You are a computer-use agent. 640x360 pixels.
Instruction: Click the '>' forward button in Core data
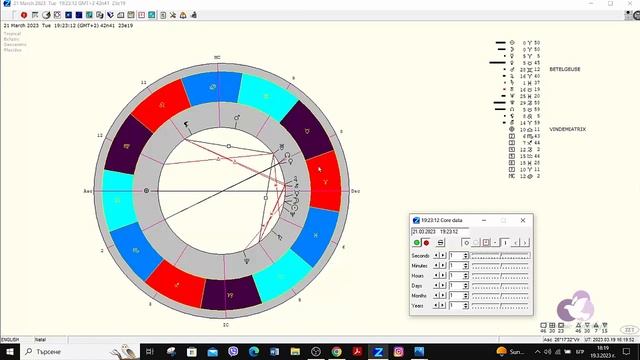click(x=525, y=242)
